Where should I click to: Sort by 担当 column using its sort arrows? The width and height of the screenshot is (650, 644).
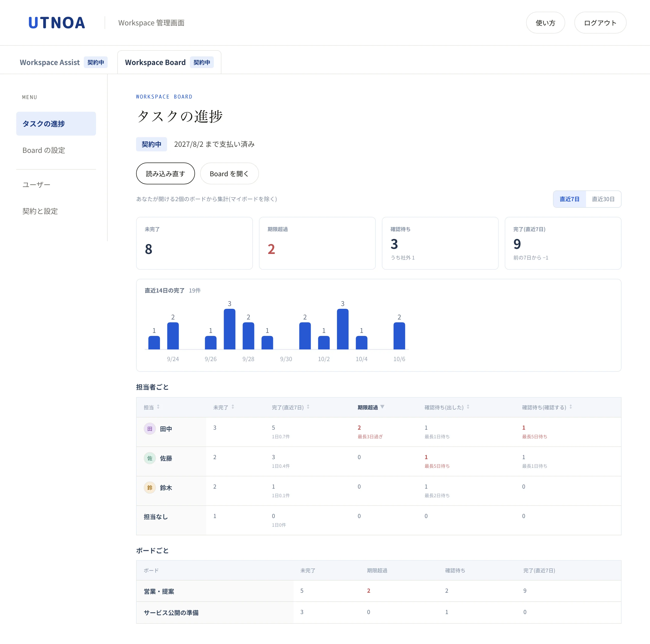coord(158,407)
